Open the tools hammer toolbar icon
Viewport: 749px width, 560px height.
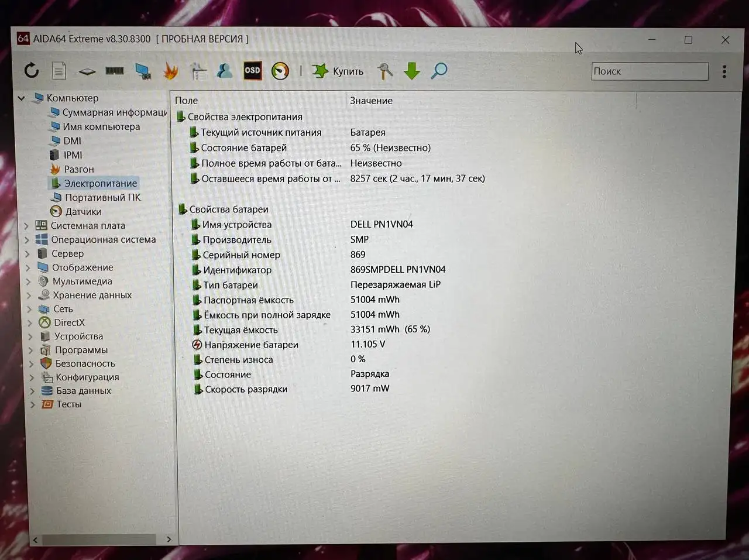tap(385, 71)
